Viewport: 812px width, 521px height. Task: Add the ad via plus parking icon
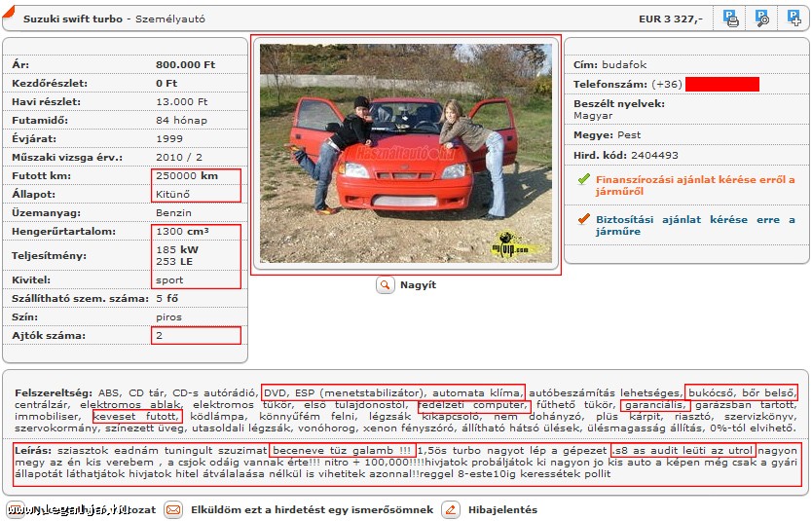pyautogui.click(x=794, y=19)
